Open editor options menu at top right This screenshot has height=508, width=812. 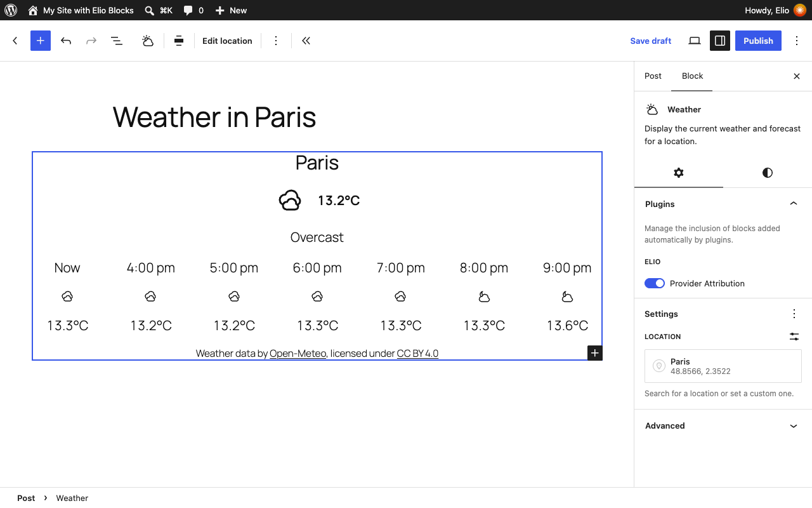click(x=797, y=41)
